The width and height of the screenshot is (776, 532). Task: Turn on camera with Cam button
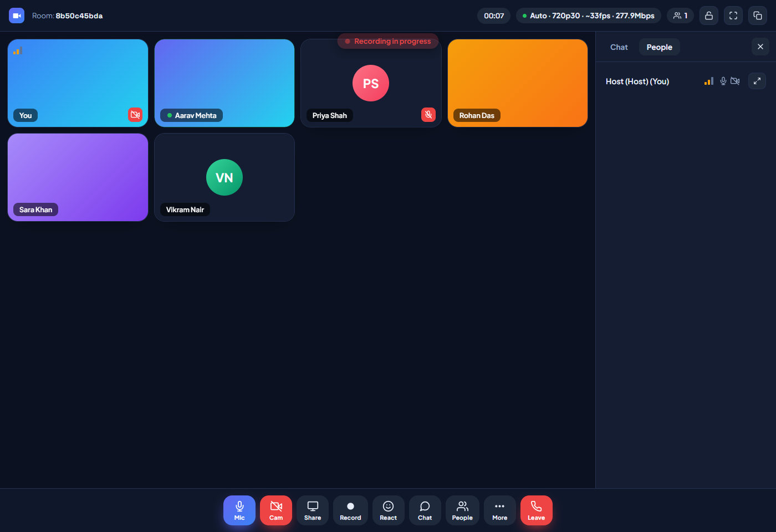pos(276,510)
